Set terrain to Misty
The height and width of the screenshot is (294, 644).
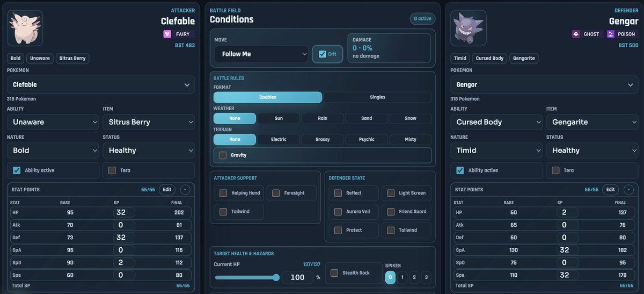[x=411, y=139]
